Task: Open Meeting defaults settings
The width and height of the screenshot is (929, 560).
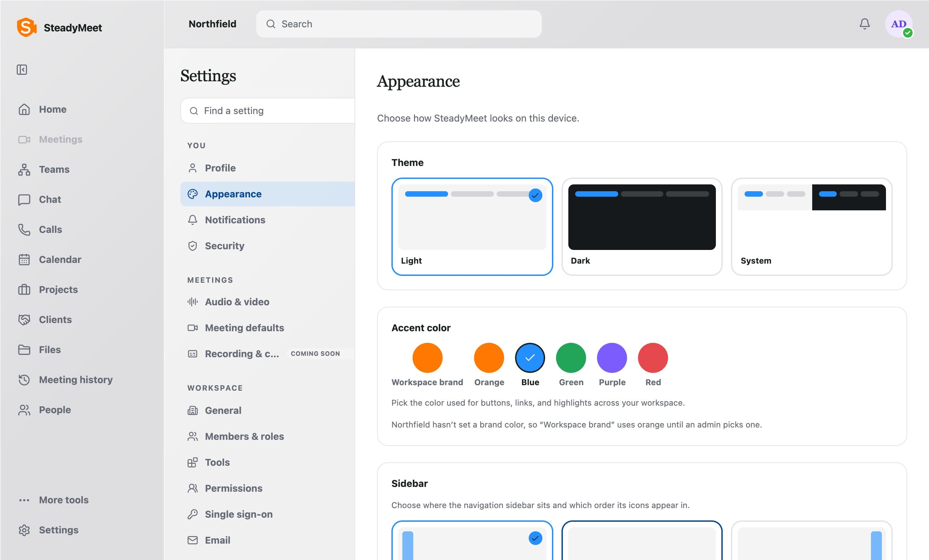Action: (x=267, y=328)
